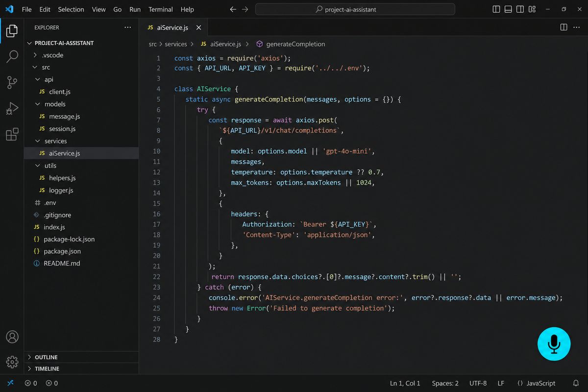Image resolution: width=588 pixels, height=392 pixels.
Task: Click line number 22 in the gutter
Action: (x=156, y=277)
